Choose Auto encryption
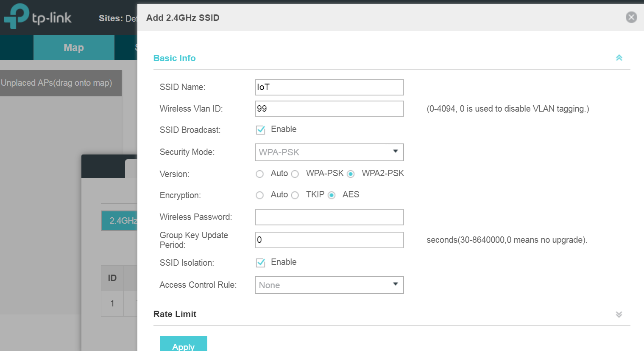 click(x=259, y=195)
